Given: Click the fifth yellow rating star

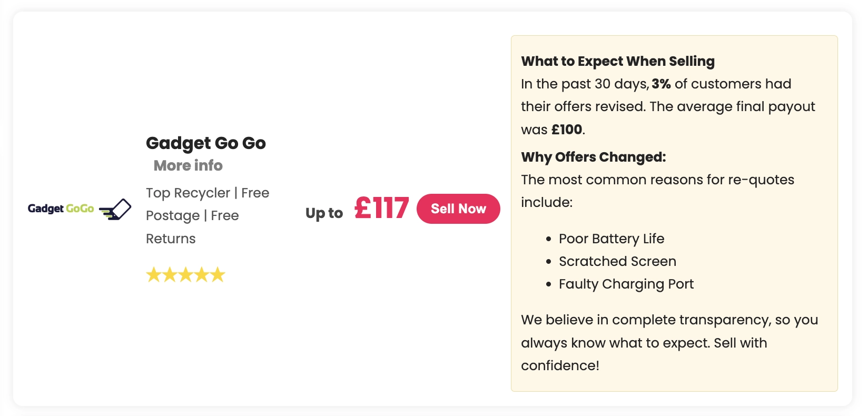Looking at the screenshot, I should tap(218, 275).
